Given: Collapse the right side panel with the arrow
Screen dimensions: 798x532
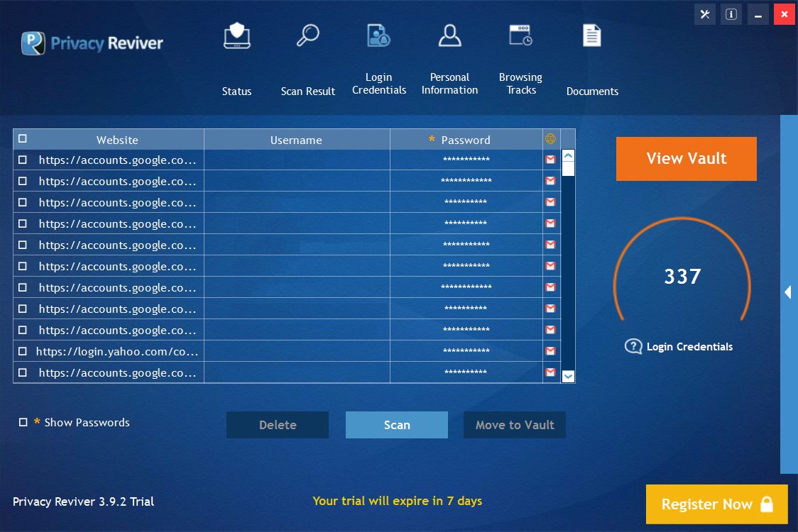Looking at the screenshot, I should (x=788, y=292).
